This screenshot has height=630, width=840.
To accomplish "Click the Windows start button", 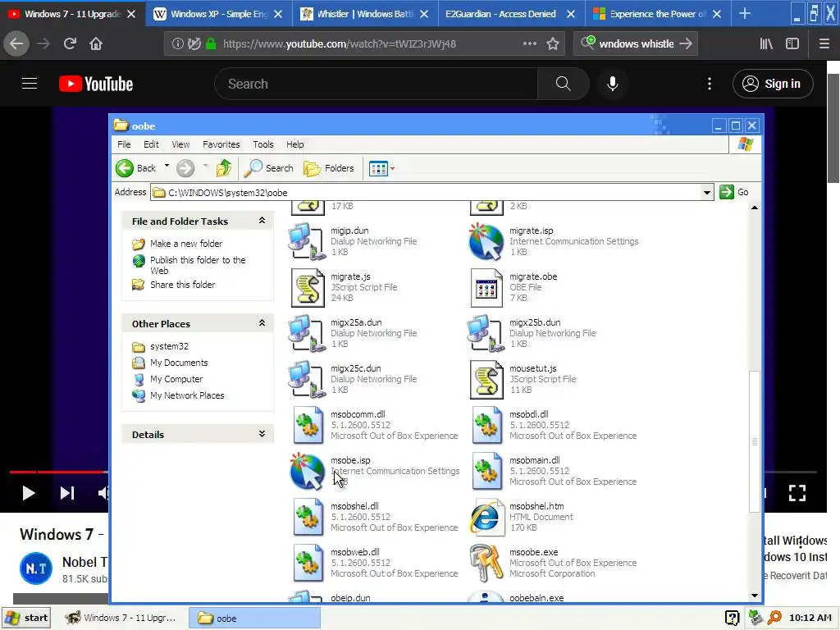I will [26, 618].
